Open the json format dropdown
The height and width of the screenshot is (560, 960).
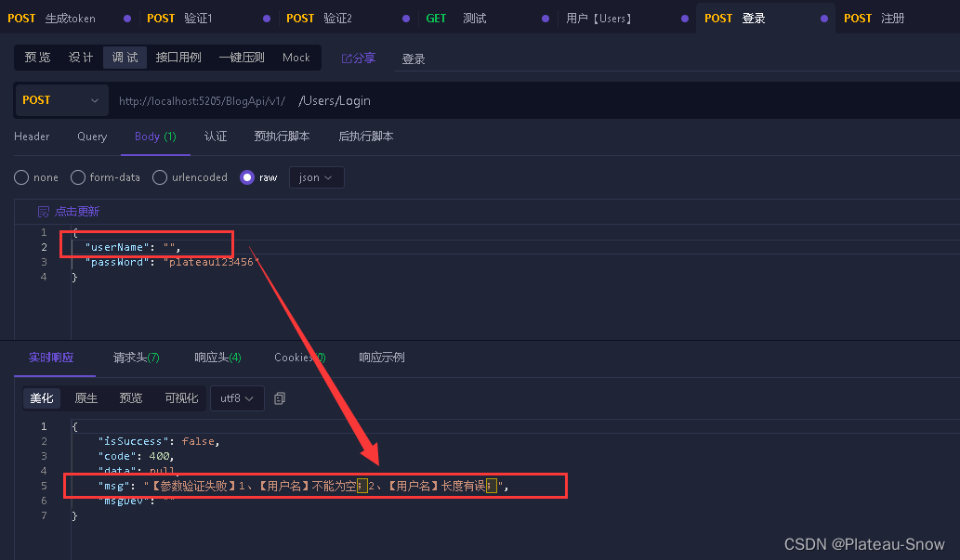(316, 176)
